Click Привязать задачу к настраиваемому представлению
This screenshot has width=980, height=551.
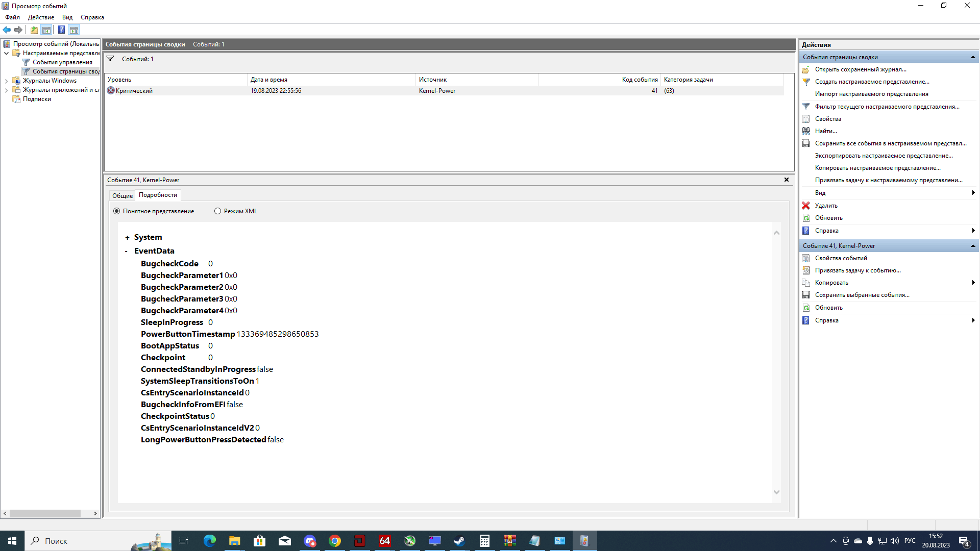click(889, 180)
